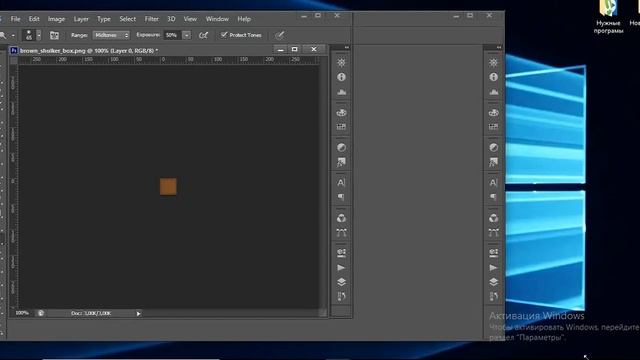Open Swatches icon in the rear window's dock

point(493,127)
